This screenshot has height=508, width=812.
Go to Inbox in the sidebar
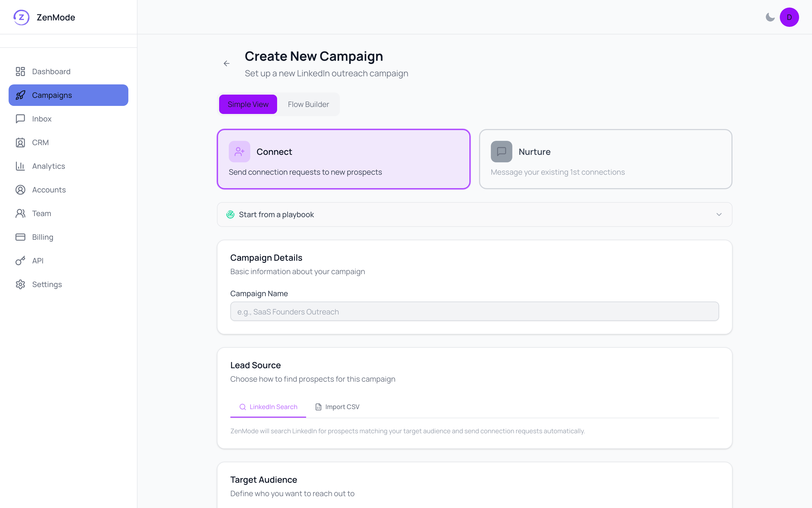click(x=68, y=119)
